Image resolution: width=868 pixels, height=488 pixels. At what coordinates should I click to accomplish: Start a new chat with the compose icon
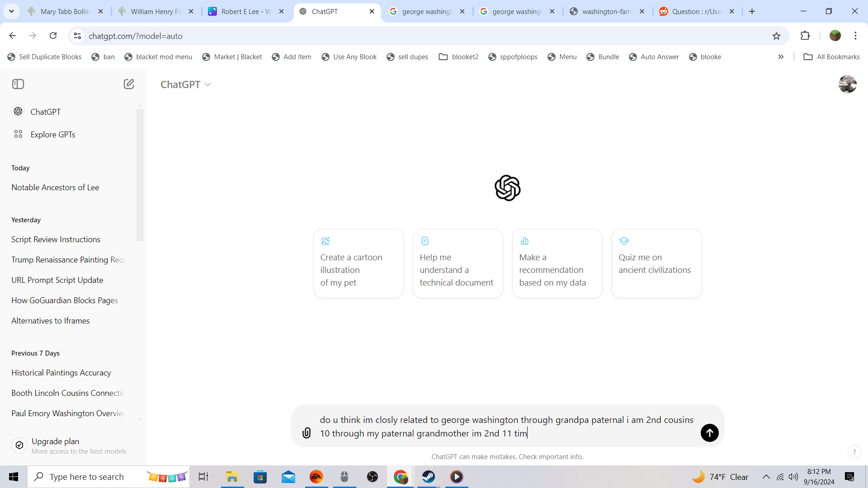click(x=129, y=84)
